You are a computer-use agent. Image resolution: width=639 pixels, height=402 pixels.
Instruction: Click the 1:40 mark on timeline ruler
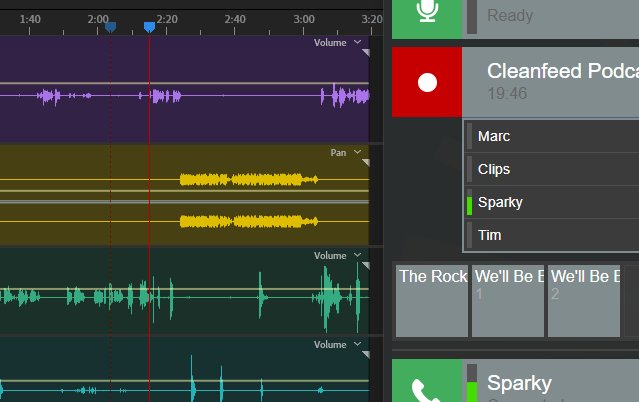coord(30,20)
